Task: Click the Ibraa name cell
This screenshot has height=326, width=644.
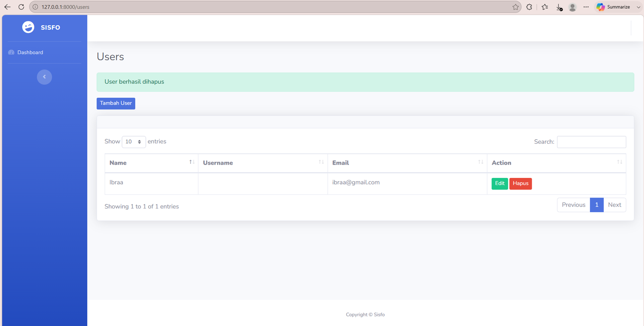Action: pos(151,184)
